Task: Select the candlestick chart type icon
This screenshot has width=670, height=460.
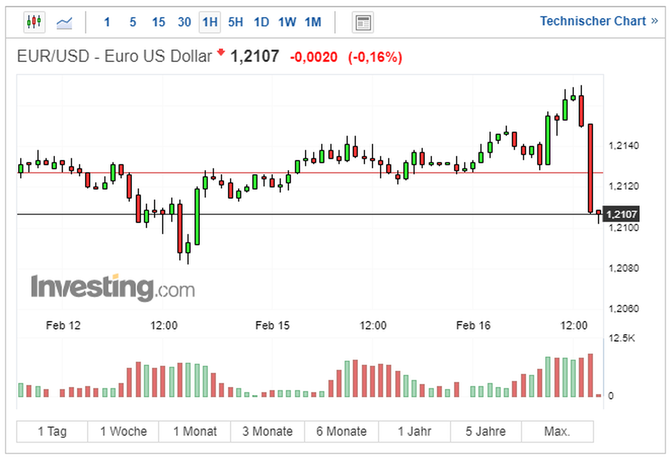Action: click(x=34, y=22)
